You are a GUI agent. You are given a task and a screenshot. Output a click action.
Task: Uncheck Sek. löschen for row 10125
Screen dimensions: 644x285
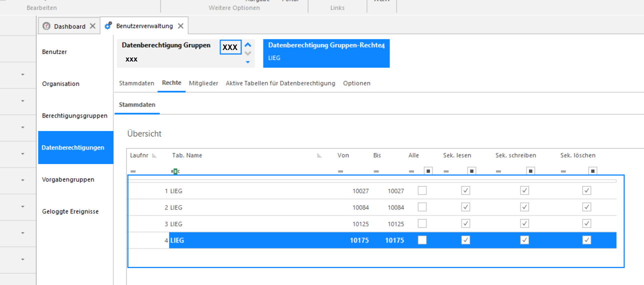tap(587, 223)
